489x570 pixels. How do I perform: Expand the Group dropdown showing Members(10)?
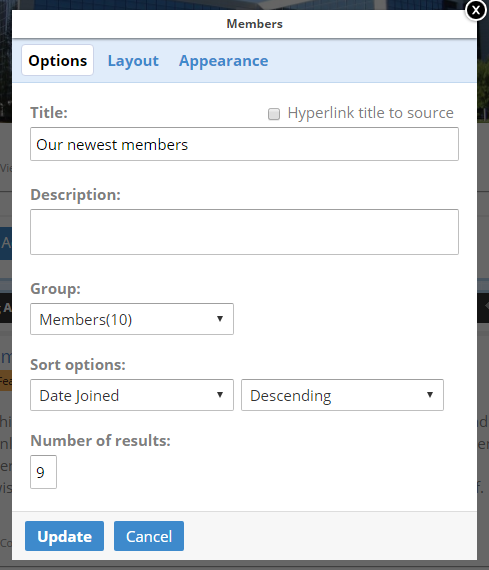tap(132, 319)
